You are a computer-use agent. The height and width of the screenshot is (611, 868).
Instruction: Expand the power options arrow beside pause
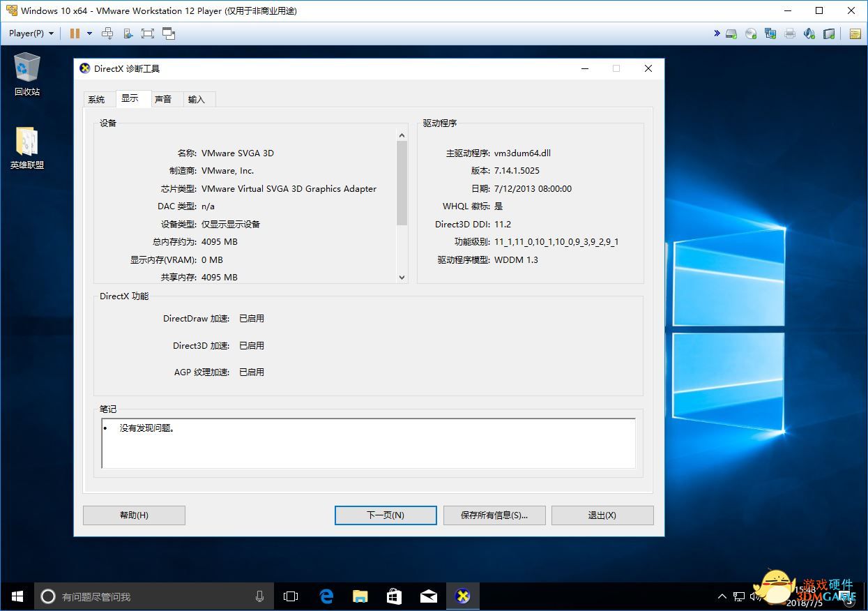pyautogui.click(x=89, y=33)
